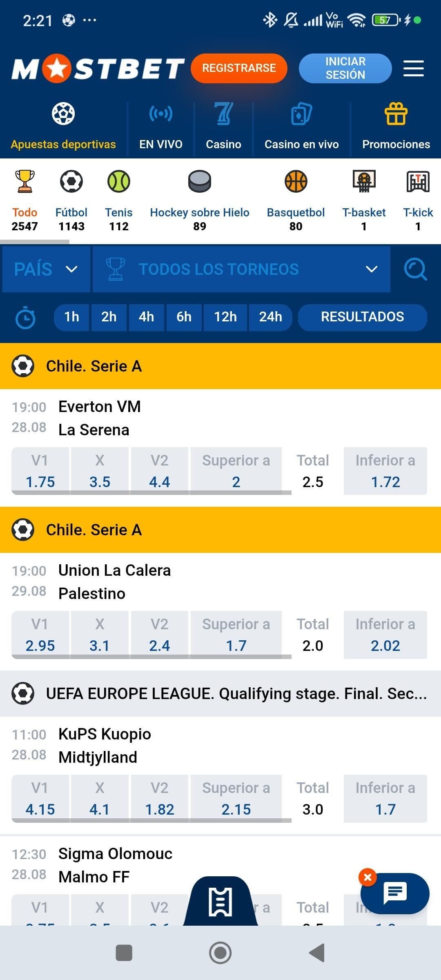Switch to the EN VIVO tab
This screenshot has width=441, height=980.
161,127
